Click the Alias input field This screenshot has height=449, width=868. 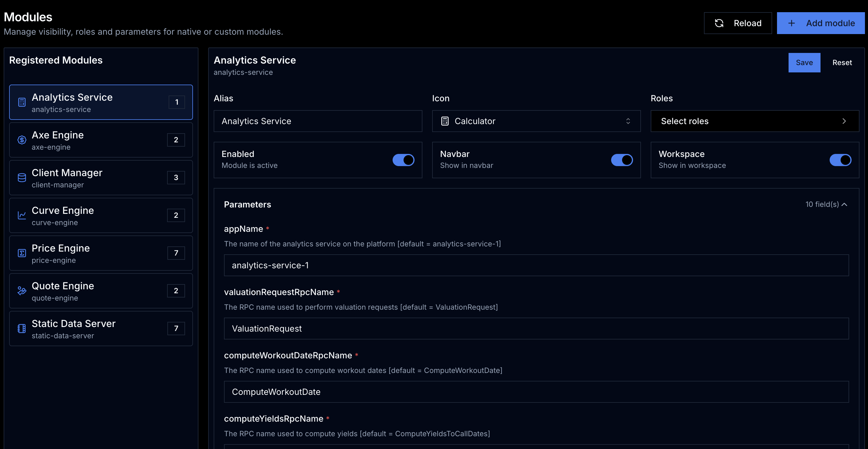[x=318, y=121]
